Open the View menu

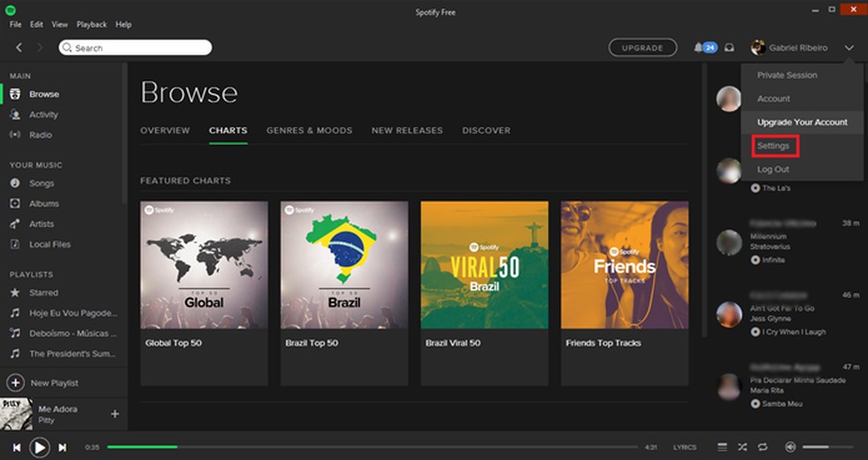[x=60, y=25]
